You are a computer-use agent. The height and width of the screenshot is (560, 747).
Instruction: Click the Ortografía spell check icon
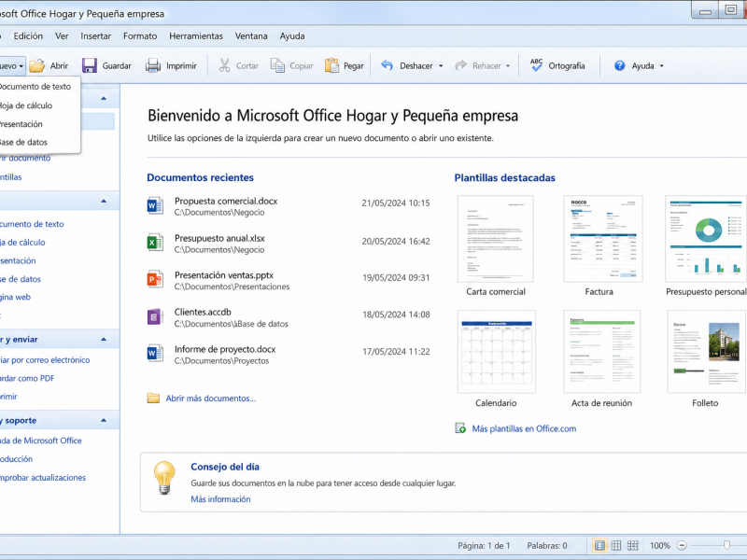point(536,65)
